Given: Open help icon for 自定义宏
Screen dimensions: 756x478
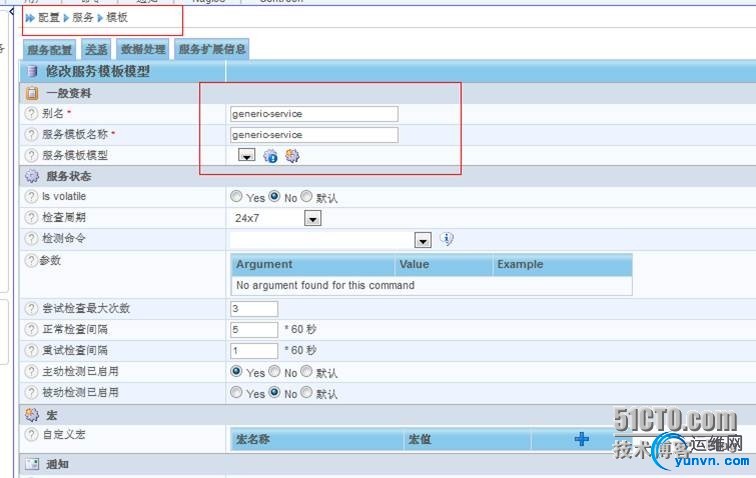Looking at the screenshot, I should click(31, 435).
